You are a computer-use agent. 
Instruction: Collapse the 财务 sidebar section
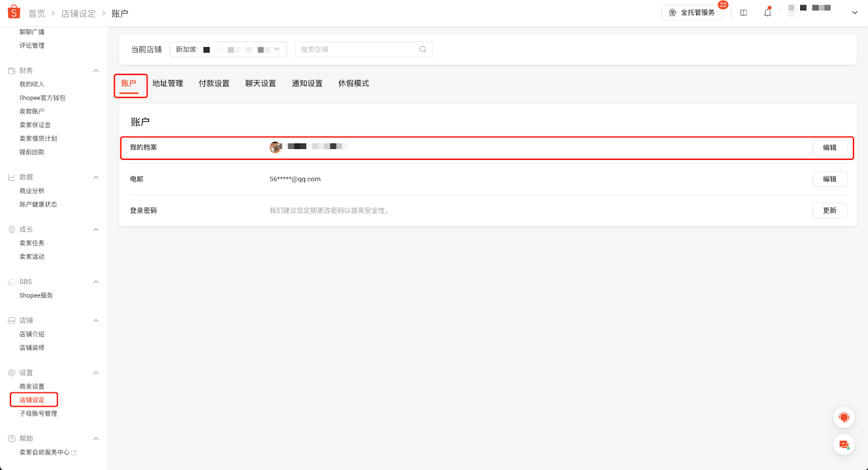coord(96,71)
